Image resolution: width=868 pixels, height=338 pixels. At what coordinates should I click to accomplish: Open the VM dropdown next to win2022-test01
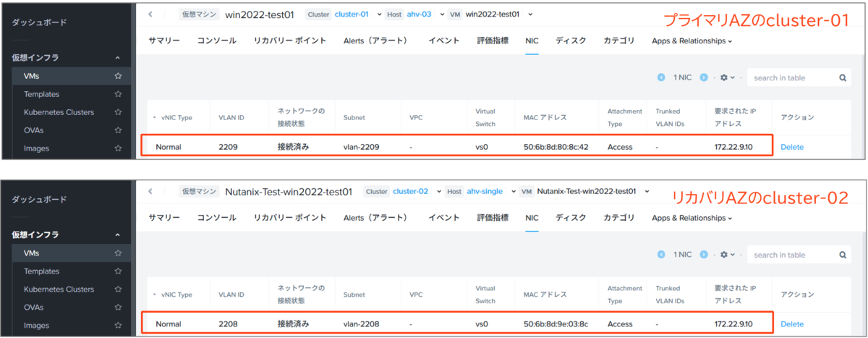[530, 14]
